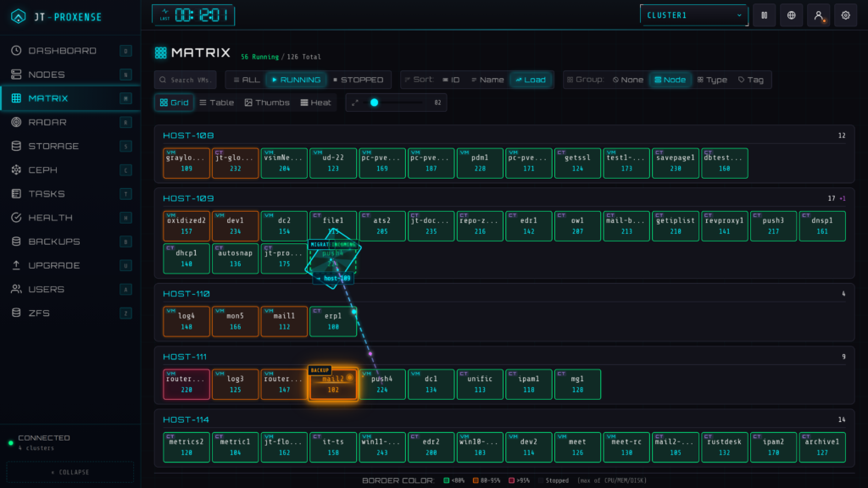The width and height of the screenshot is (868, 488).
Task: Click the Ceph icon in sidebar
Action: 16,169
